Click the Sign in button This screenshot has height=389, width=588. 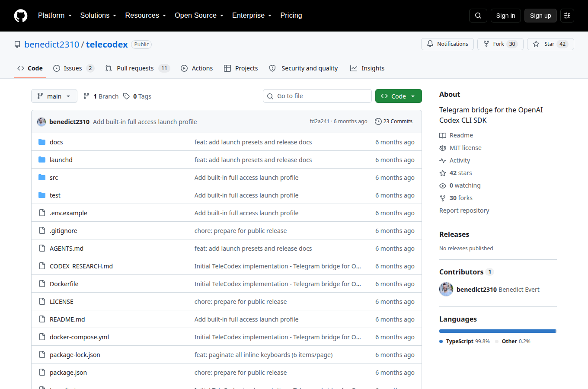point(506,16)
